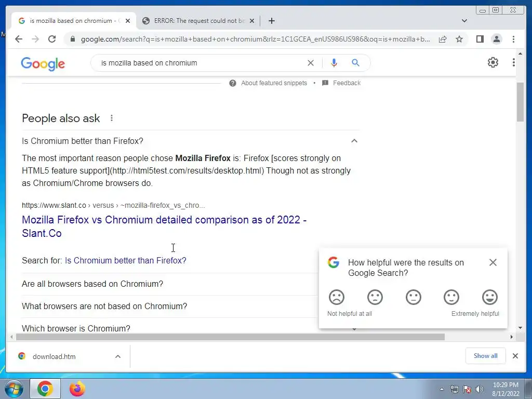
Task: Search for 'Is Chromium better than Firefox?' link
Action: (x=126, y=260)
